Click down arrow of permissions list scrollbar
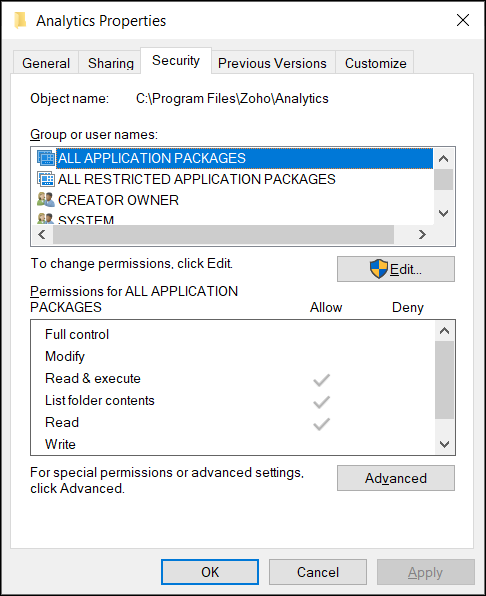This screenshot has width=486, height=596. (445, 444)
